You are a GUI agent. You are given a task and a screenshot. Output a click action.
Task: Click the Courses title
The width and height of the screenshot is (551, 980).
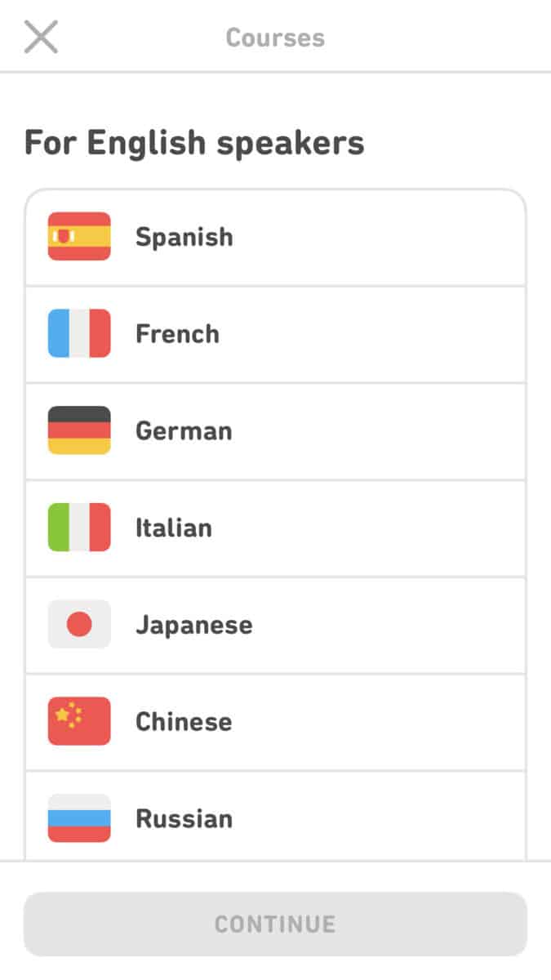pos(275,37)
